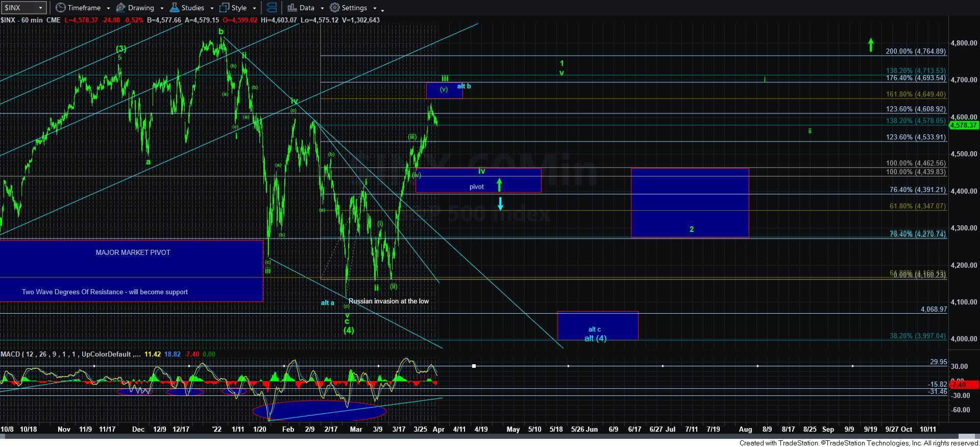Click the green up arrow beside pivot
980x447 pixels.
coord(499,185)
